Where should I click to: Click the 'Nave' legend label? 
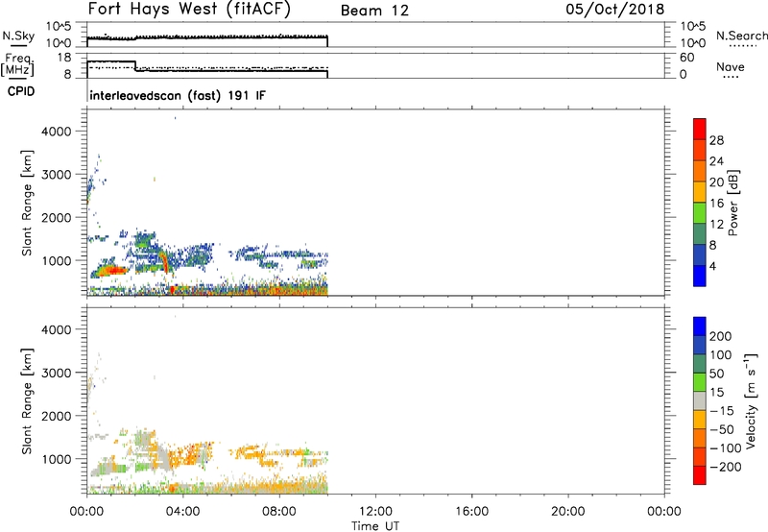[731, 66]
